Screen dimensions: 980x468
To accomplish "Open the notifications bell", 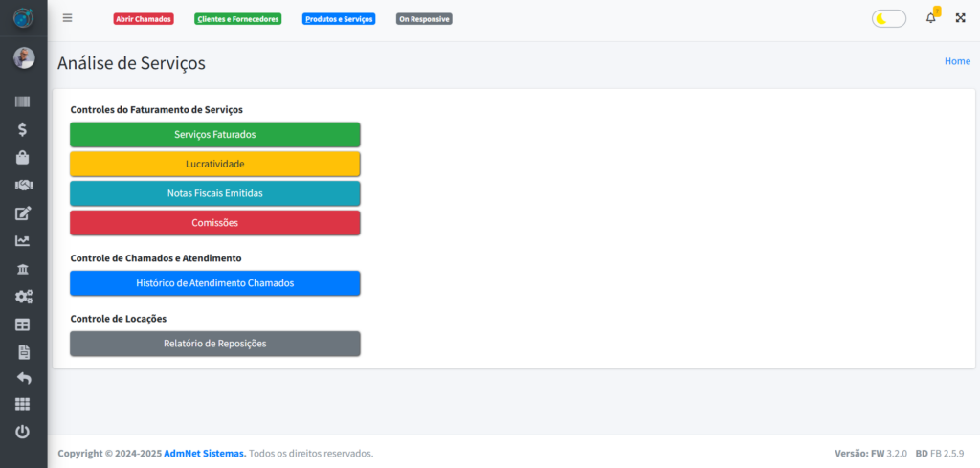I will 930,18.
